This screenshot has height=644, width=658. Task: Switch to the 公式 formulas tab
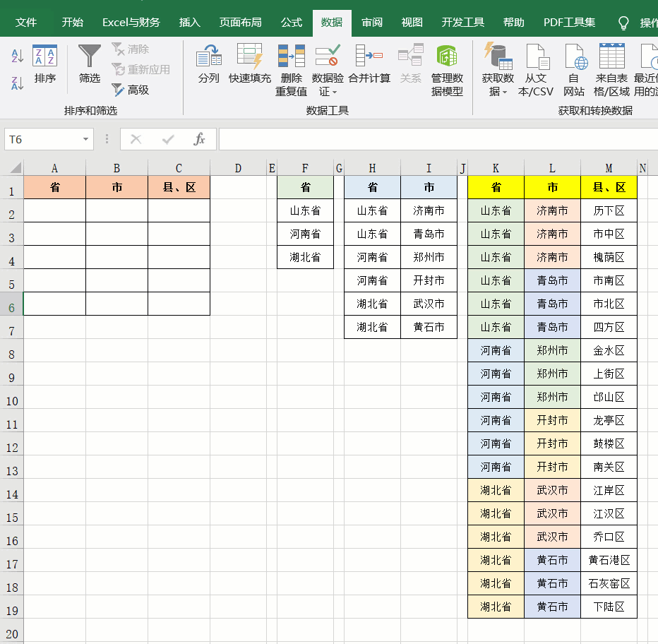click(x=292, y=23)
